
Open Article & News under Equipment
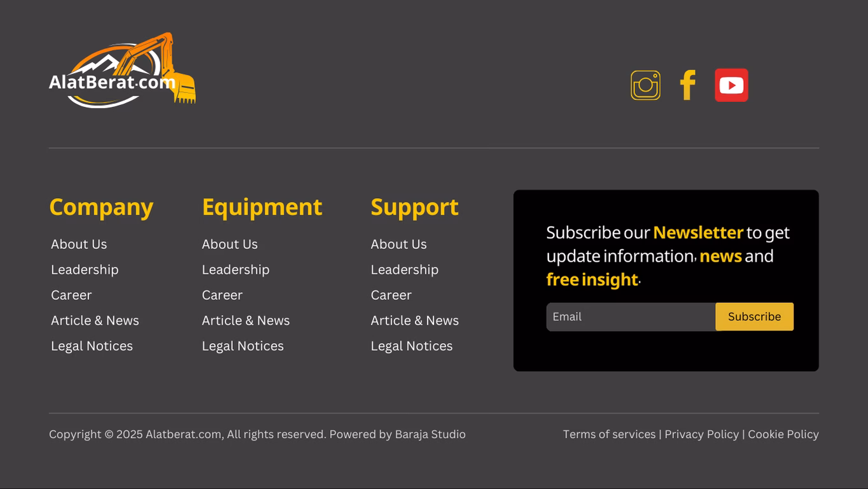(x=246, y=321)
